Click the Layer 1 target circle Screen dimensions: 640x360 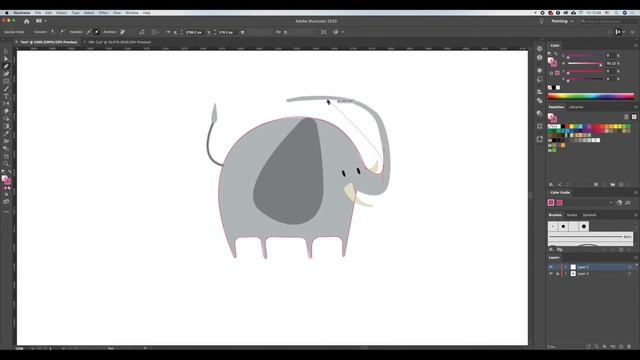[x=629, y=274]
